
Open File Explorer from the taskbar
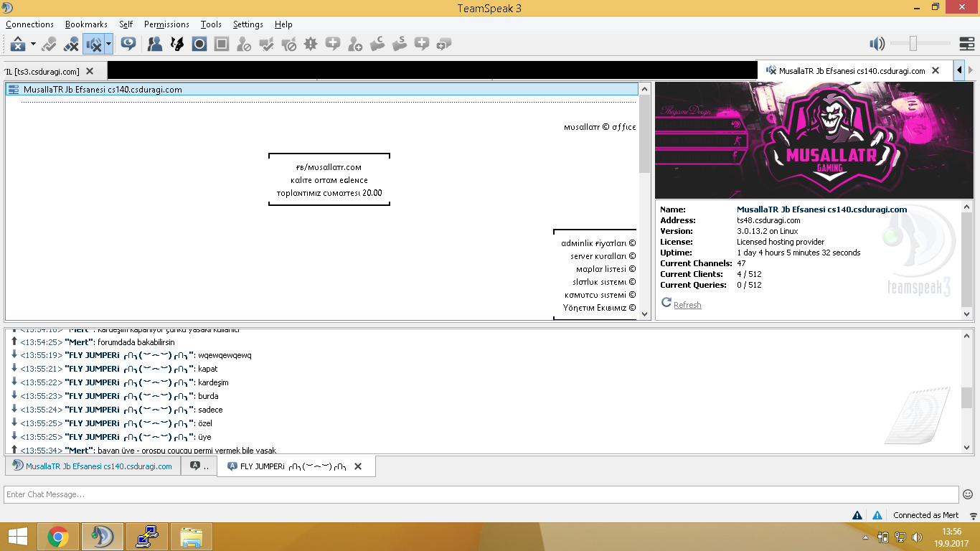[192, 537]
